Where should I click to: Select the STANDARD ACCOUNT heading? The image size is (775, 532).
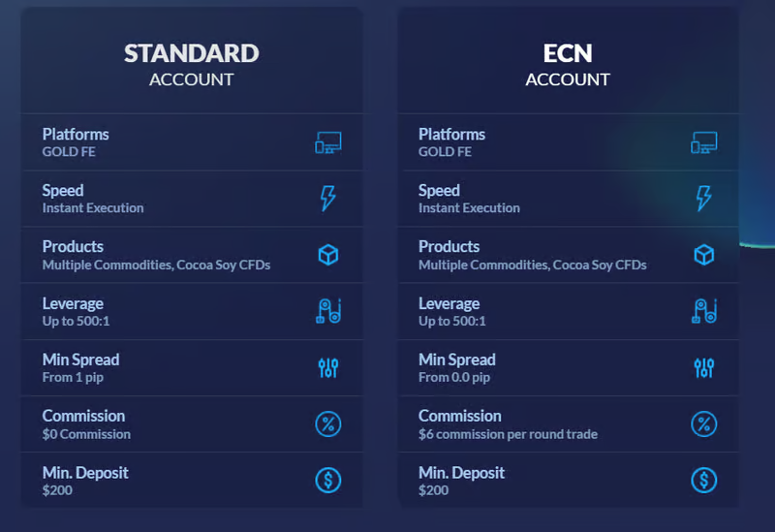(x=192, y=64)
